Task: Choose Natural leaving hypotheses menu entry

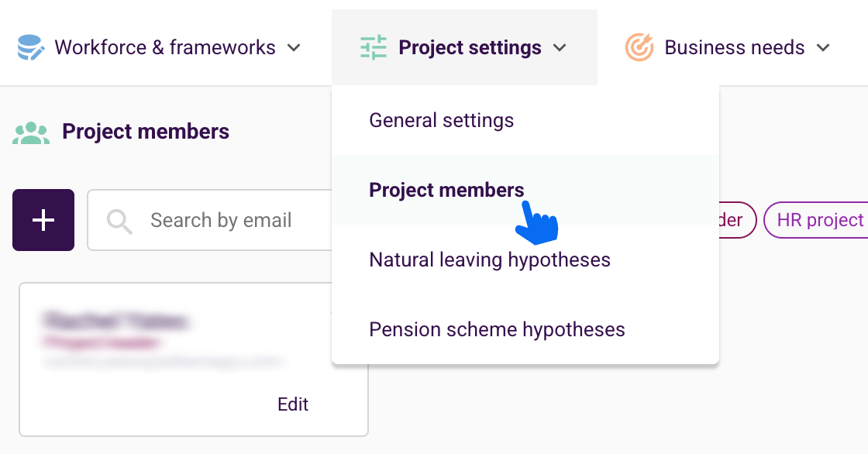Action: click(490, 260)
